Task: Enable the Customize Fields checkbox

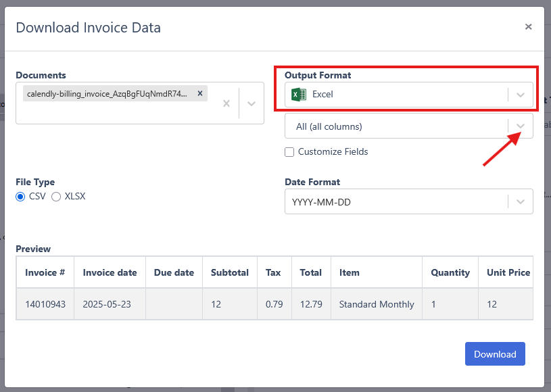Action: click(x=289, y=152)
